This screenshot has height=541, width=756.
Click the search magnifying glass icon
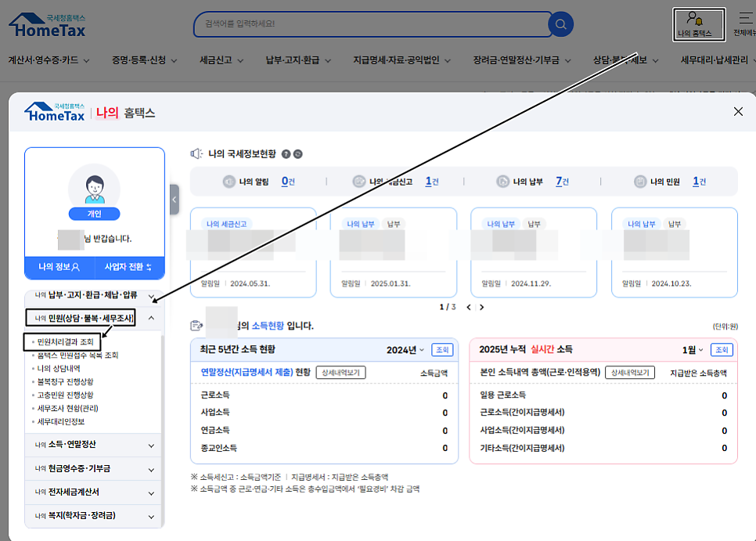(560, 24)
